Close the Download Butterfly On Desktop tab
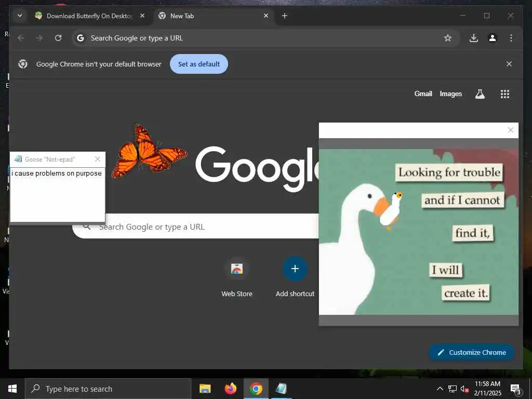This screenshot has width=532, height=399. (x=142, y=16)
